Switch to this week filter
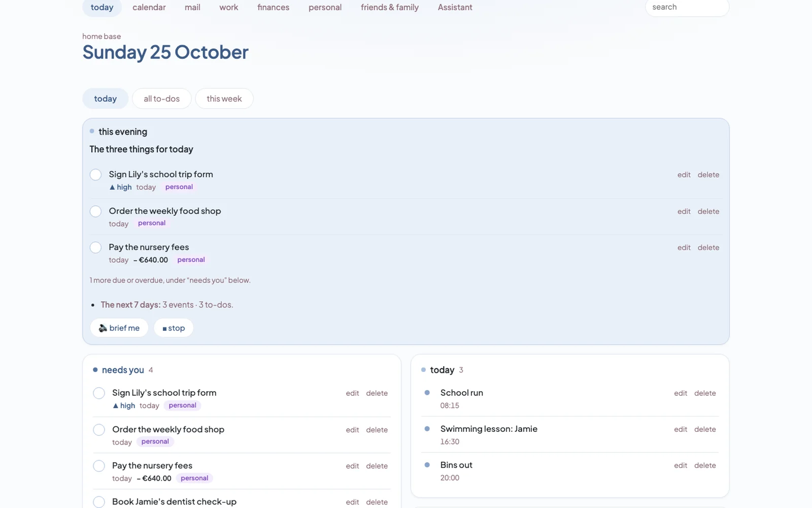812x508 pixels. click(x=224, y=99)
